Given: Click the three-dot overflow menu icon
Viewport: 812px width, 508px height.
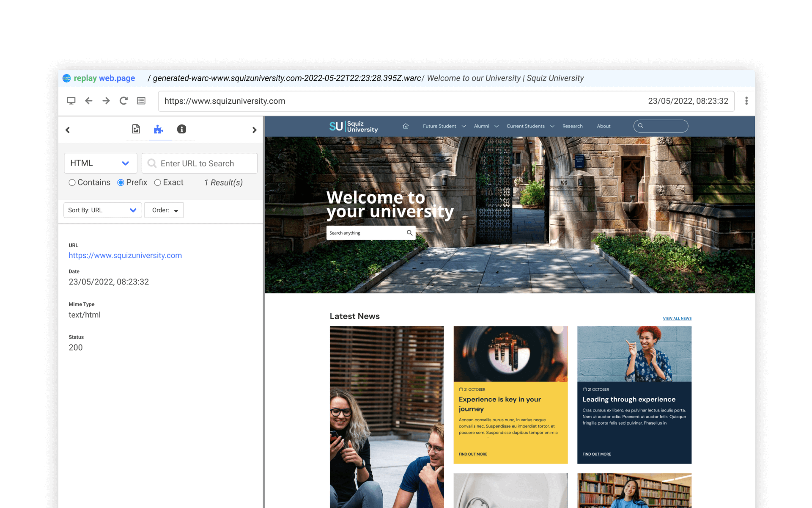Looking at the screenshot, I should click(x=747, y=101).
